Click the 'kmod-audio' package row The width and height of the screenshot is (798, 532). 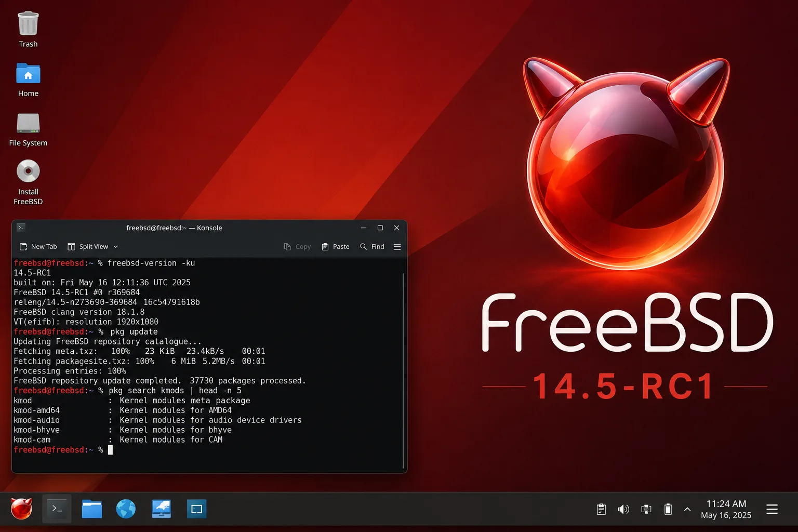click(x=157, y=420)
